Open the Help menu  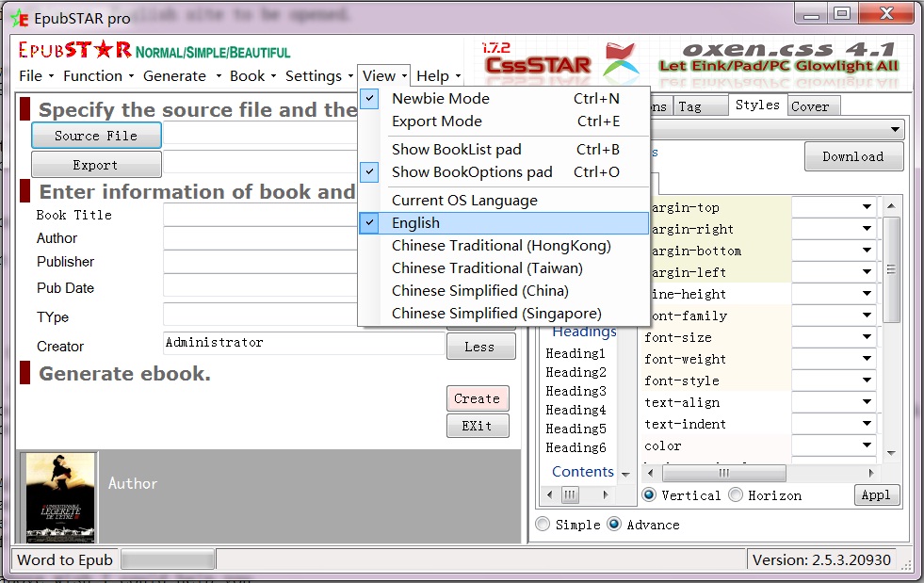point(438,76)
